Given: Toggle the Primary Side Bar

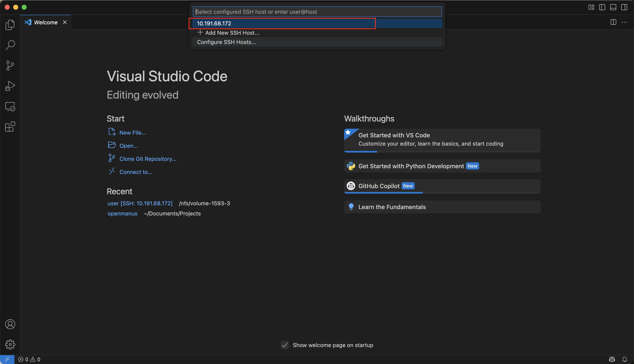Looking at the screenshot, I should (x=602, y=7).
